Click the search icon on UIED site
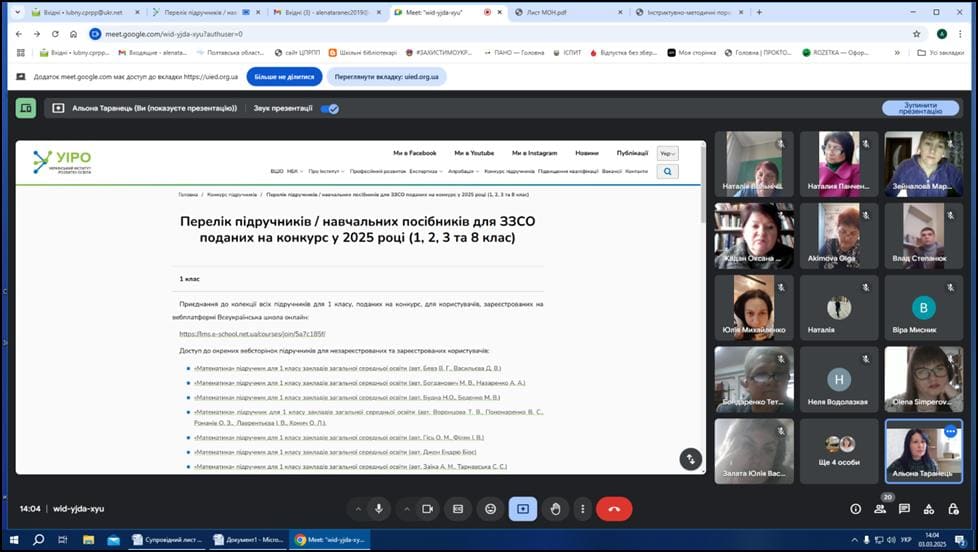 click(x=667, y=171)
